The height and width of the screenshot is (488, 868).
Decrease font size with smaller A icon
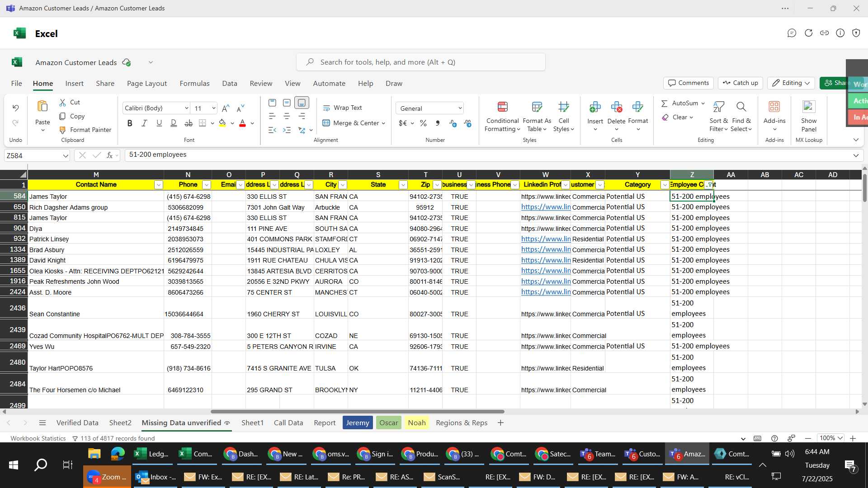[241, 108]
